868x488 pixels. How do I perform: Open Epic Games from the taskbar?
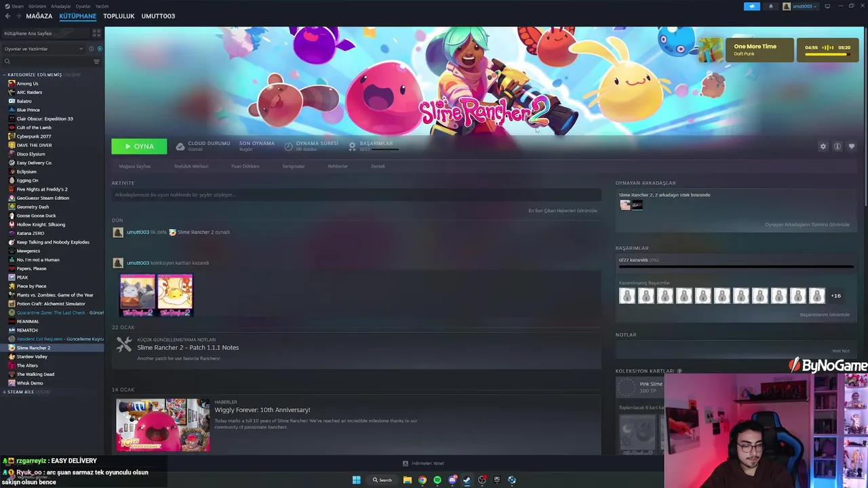(497, 480)
